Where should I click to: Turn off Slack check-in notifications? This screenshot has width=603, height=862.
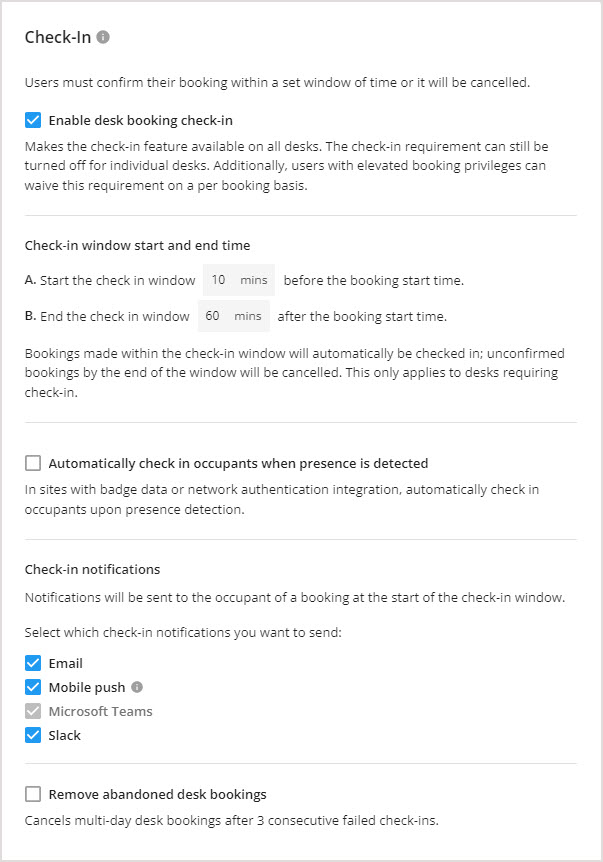[32, 735]
